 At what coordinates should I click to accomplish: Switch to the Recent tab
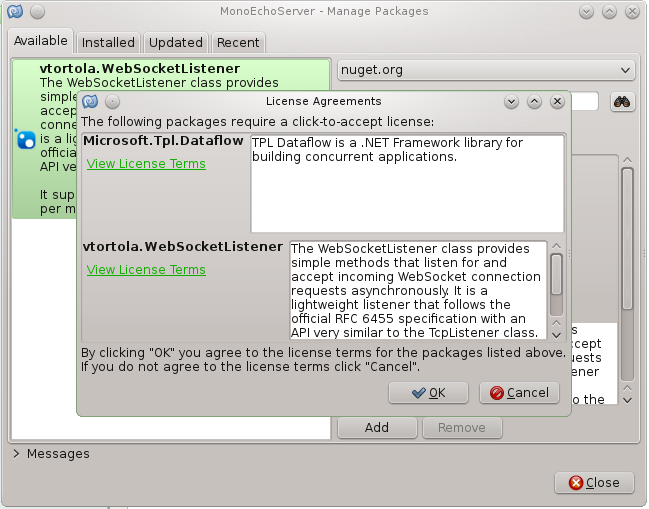(238, 42)
